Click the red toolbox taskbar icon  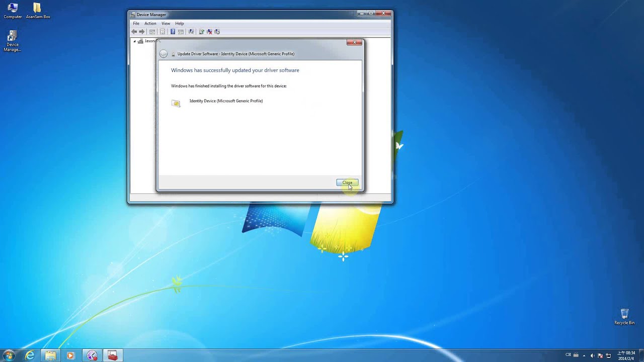pyautogui.click(x=113, y=355)
